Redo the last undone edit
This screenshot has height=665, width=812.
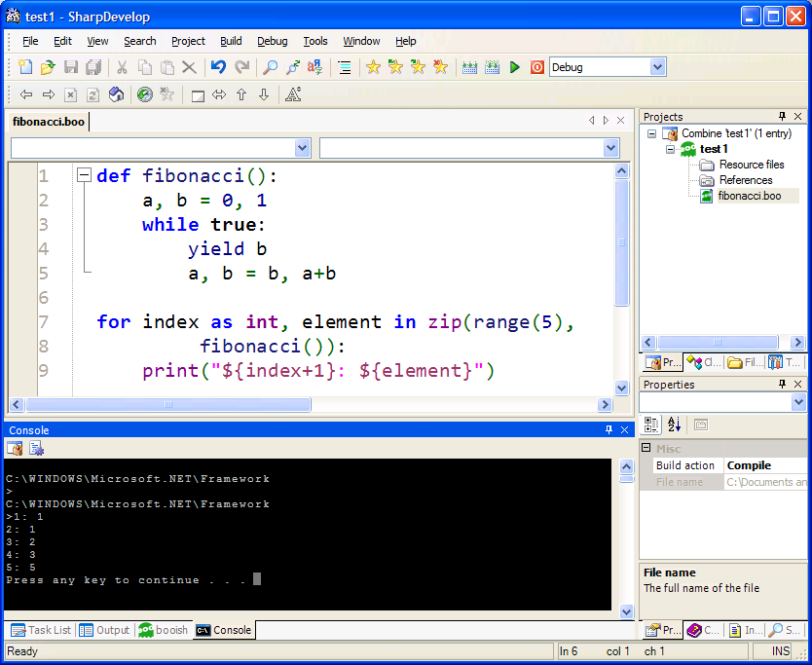(x=241, y=67)
